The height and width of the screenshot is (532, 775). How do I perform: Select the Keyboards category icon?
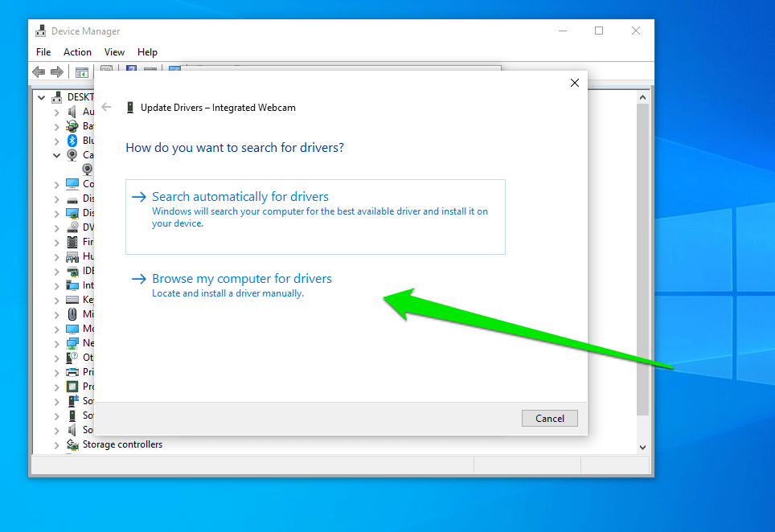[72, 300]
